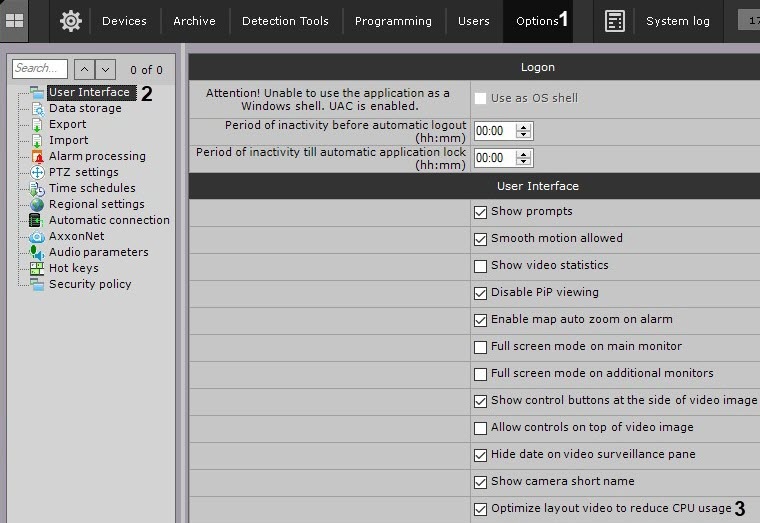Click the Regional settings globe icon
Image resolution: width=760 pixels, height=523 pixels.
pyautogui.click(x=37, y=204)
